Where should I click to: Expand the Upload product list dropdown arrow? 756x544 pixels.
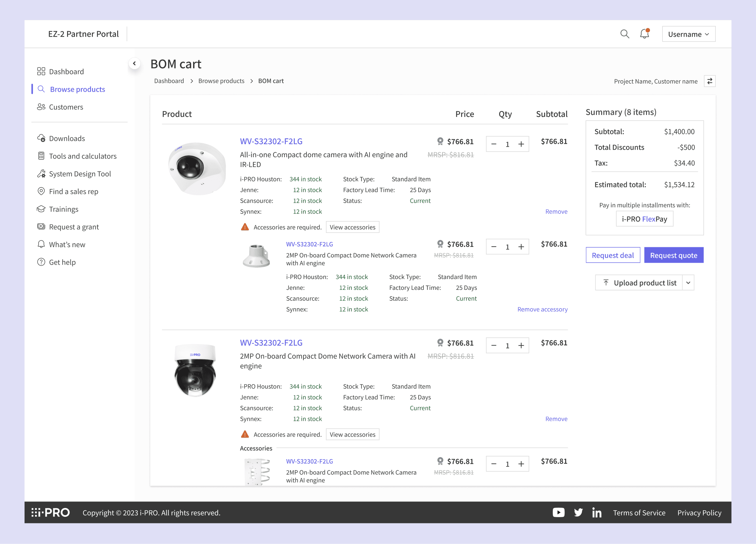[688, 283]
